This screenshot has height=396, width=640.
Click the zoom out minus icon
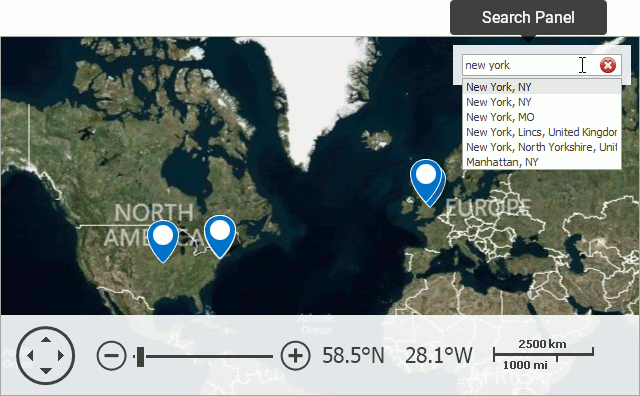[x=111, y=356]
